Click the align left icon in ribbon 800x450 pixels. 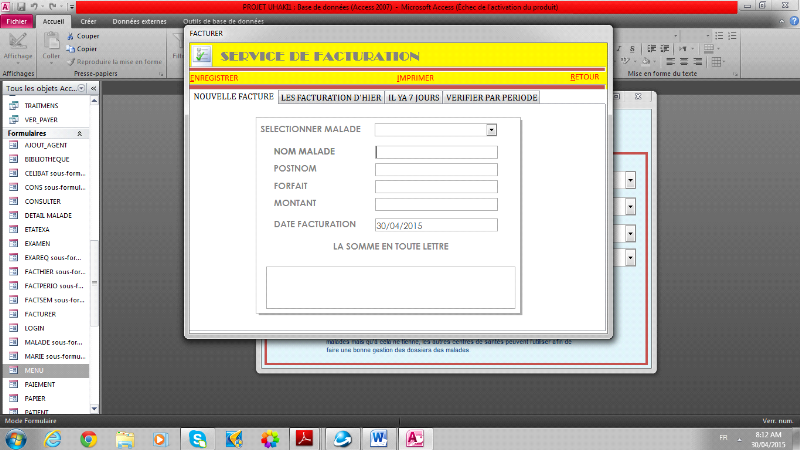[x=670, y=62]
